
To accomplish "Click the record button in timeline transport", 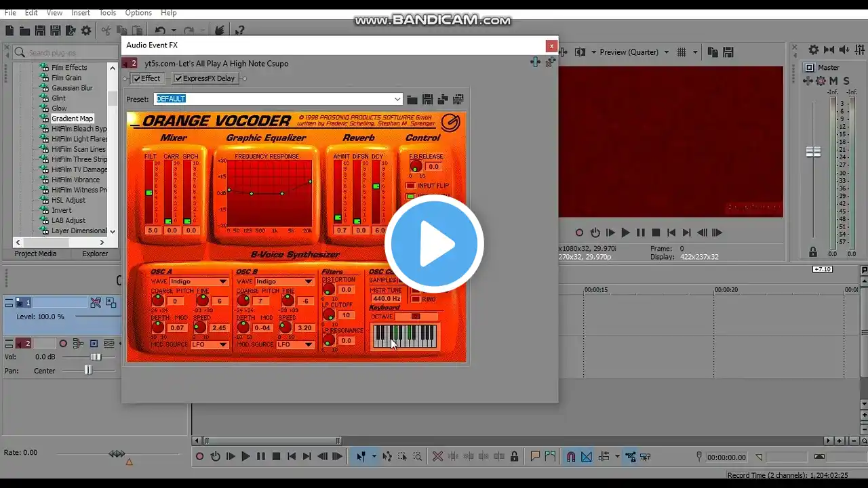I will pyautogui.click(x=199, y=457).
